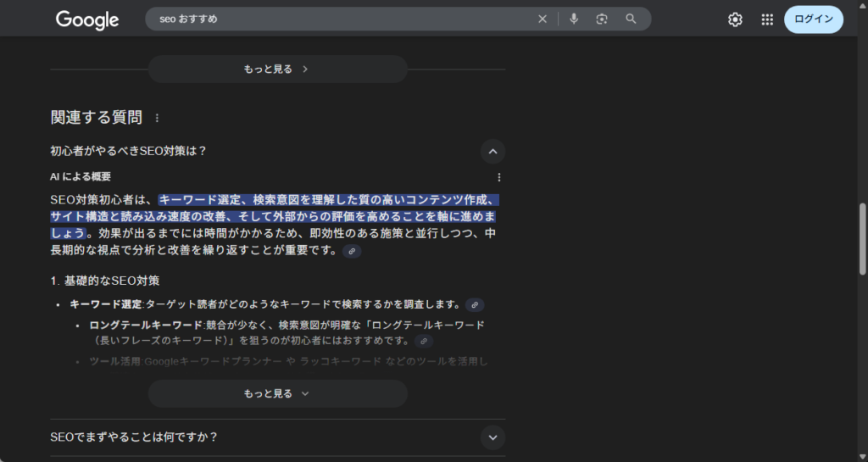Clear the search box with X icon

point(542,19)
